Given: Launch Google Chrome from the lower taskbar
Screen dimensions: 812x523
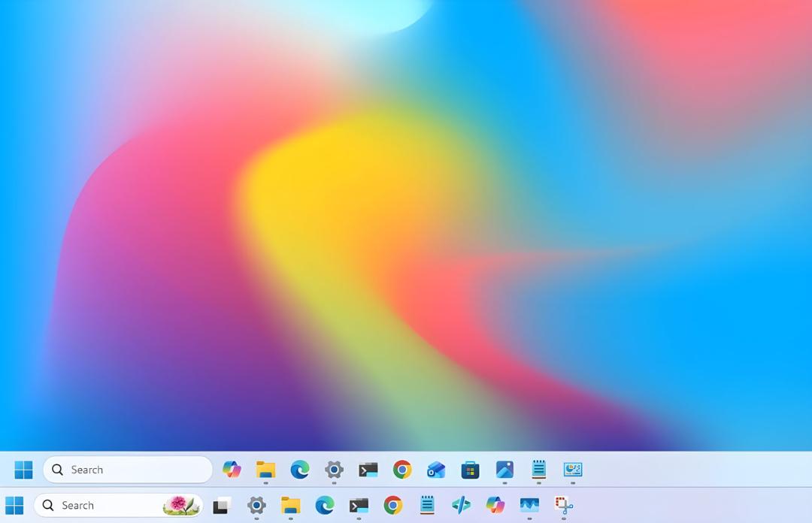Looking at the screenshot, I should coord(393,505).
